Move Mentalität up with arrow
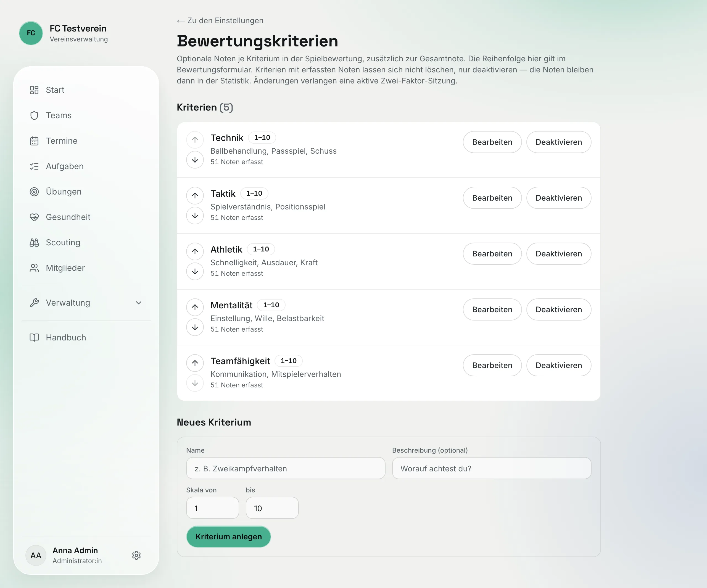 [195, 307]
